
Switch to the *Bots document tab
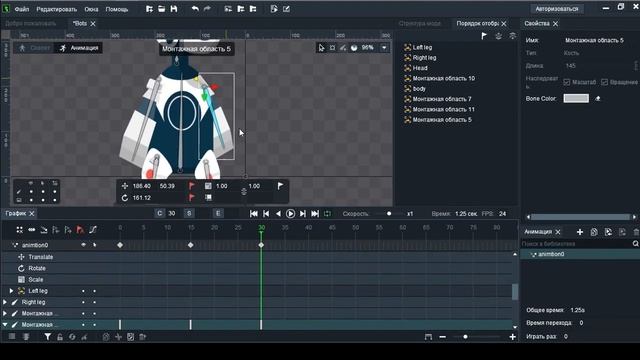coord(80,24)
